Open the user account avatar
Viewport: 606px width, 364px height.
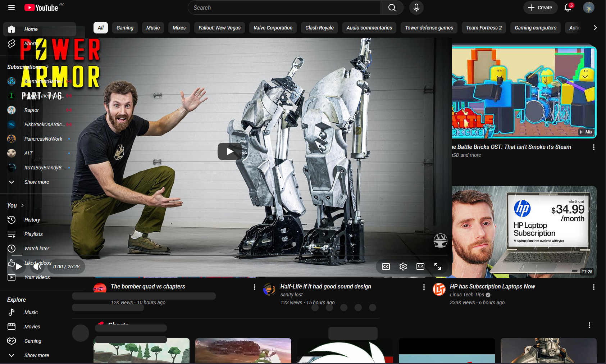tap(588, 8)
